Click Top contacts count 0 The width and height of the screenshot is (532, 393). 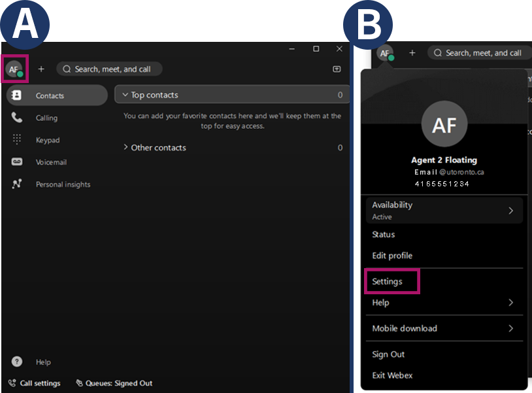tap(340, 95)
